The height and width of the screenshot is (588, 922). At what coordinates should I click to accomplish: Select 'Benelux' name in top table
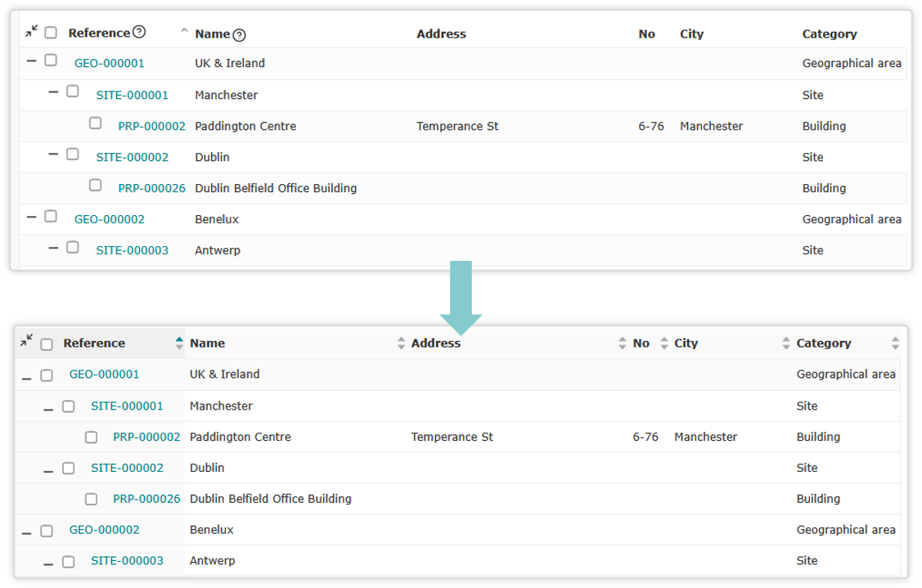pyautogui.click(x=217, y=219)
